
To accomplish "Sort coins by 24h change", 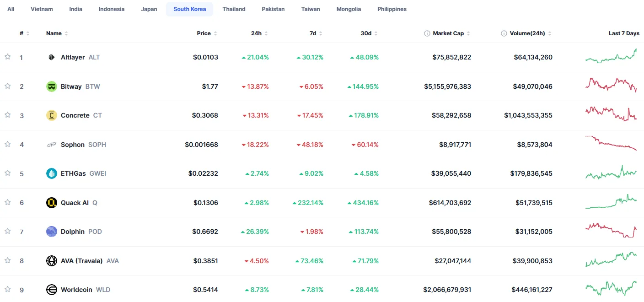I will pyautogui.click(x=260, y=33).
